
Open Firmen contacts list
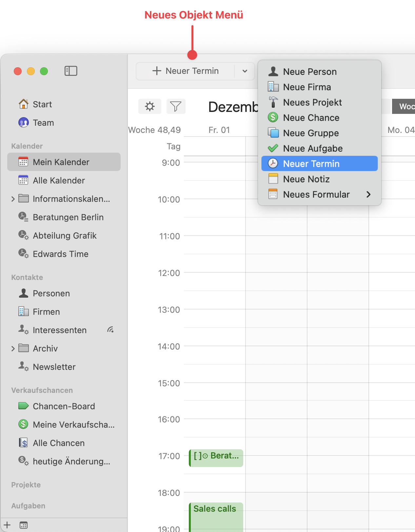tap(46, 312)
